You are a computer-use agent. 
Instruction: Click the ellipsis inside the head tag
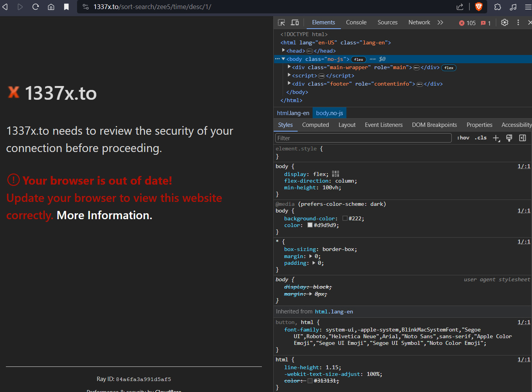click(x=309, y=51)
